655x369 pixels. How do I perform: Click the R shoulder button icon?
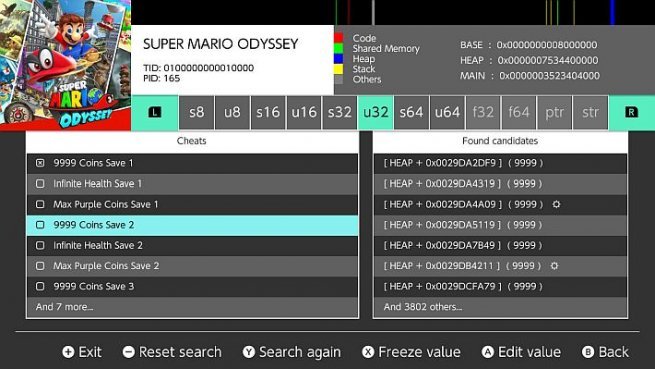pos(631,112)
